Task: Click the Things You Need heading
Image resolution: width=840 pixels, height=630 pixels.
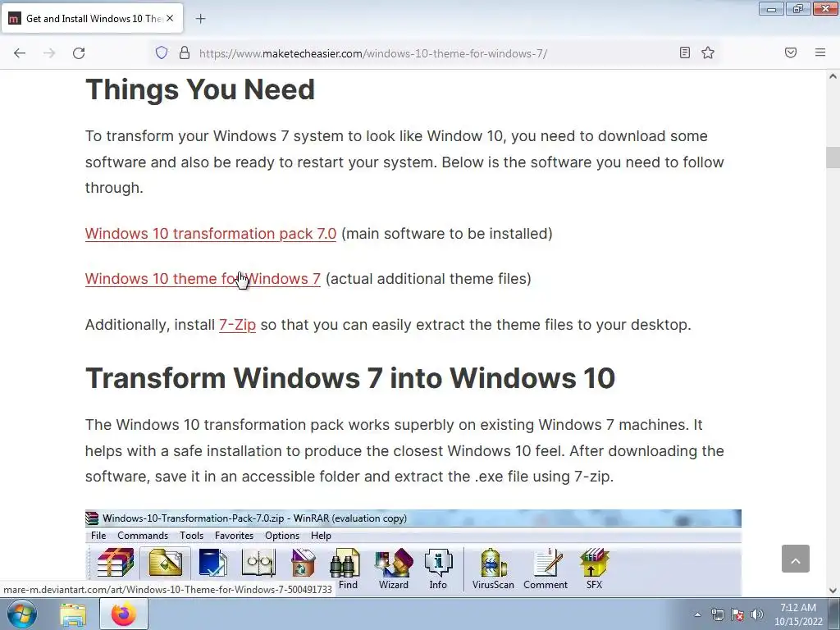Action: (x=200, y=89)
